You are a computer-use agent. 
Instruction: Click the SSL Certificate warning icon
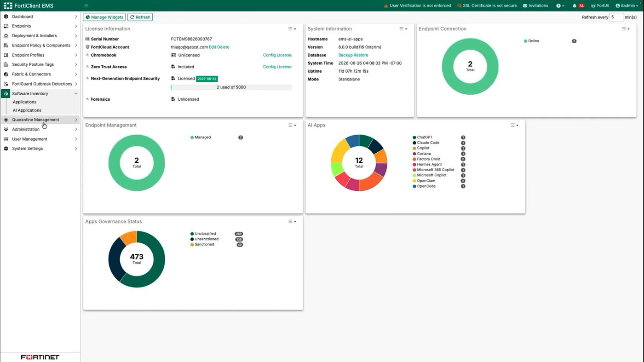(460, 6)
